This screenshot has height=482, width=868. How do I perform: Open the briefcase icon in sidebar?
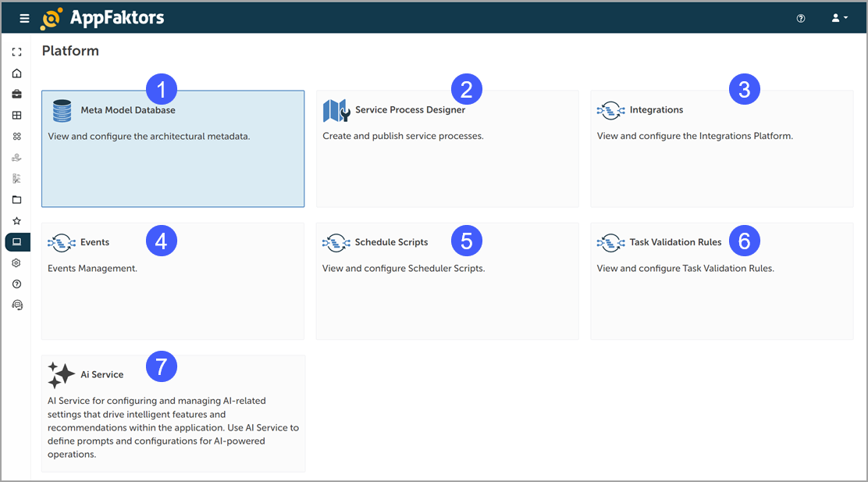point(17,95)
